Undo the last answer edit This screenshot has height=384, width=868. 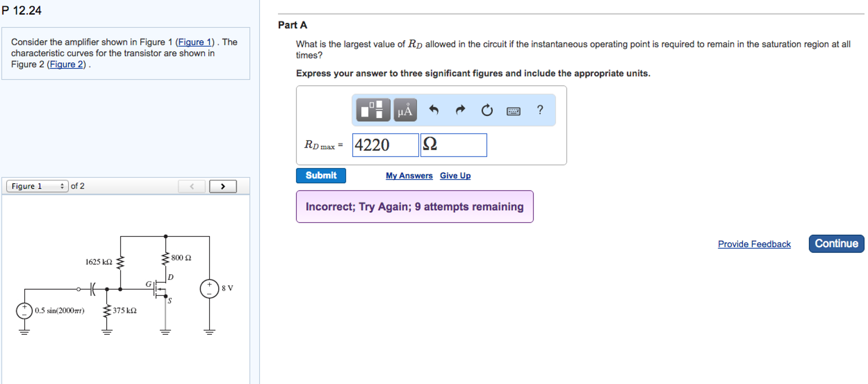click(x=434, y=110)
